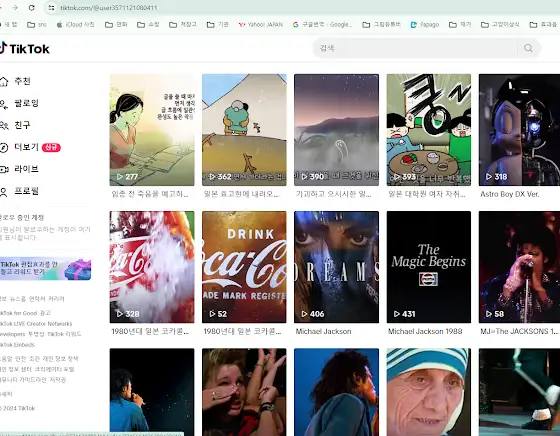The image size is (560, 436).
Task: Open the singer with microphone video, 58 plays
Action: pyautogui.click(x=519, y=267)
